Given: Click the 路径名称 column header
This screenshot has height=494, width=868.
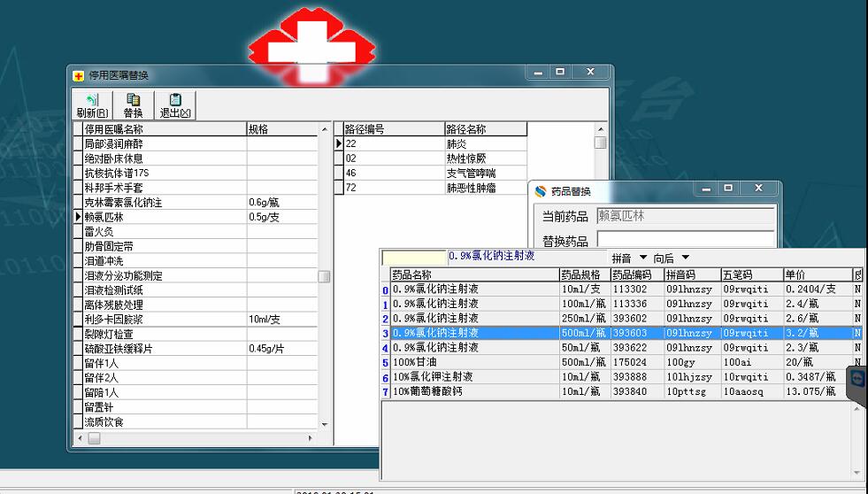Looking at the screenshot, I should click(486, 129).
